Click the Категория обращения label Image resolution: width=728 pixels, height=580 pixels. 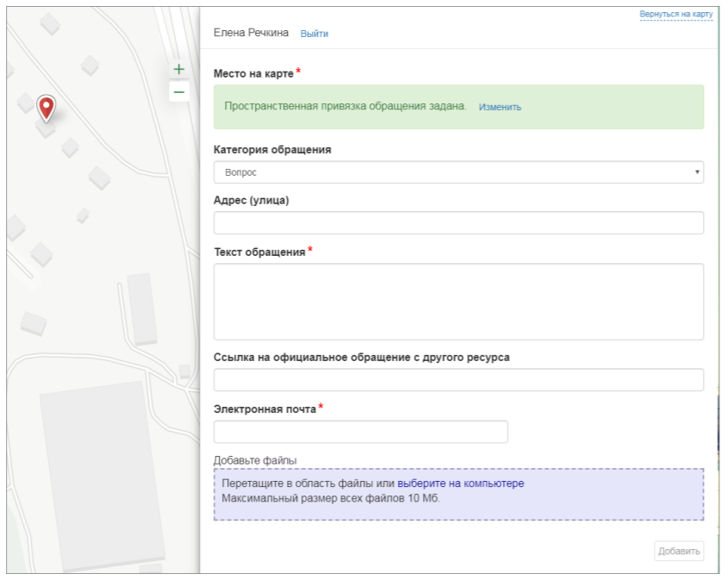click(271, 150)
